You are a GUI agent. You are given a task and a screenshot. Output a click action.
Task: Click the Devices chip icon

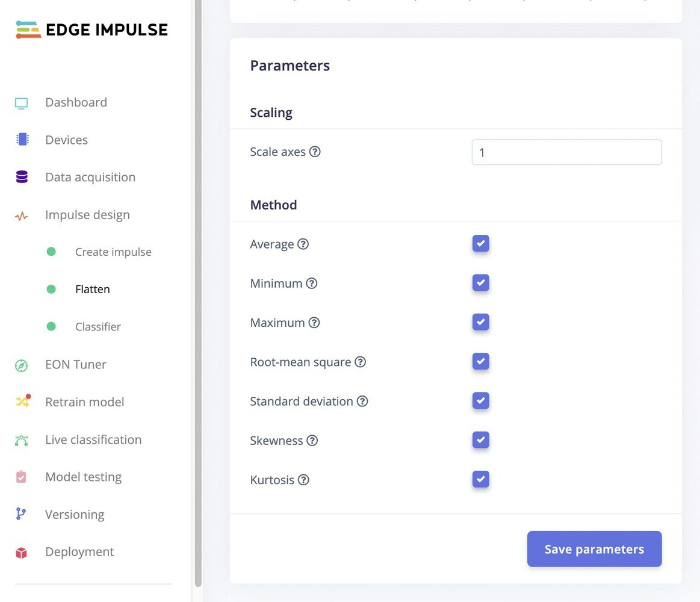coord(22,140)
